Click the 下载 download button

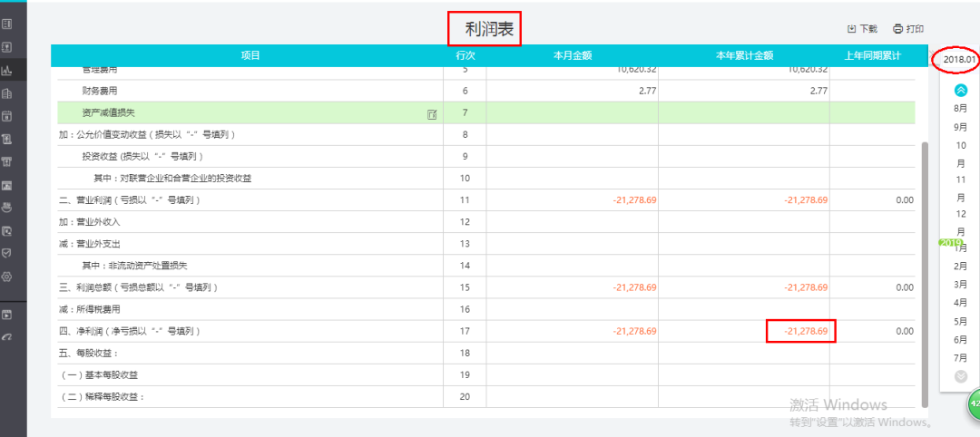tap(862, 29)
